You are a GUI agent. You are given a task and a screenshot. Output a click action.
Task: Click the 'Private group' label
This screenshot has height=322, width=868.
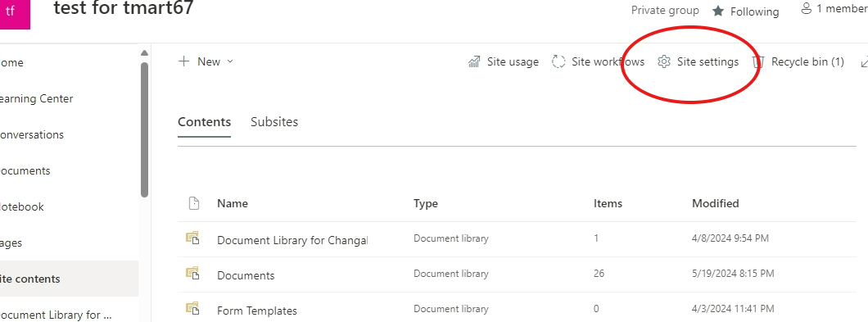click(x=665, y=11)
